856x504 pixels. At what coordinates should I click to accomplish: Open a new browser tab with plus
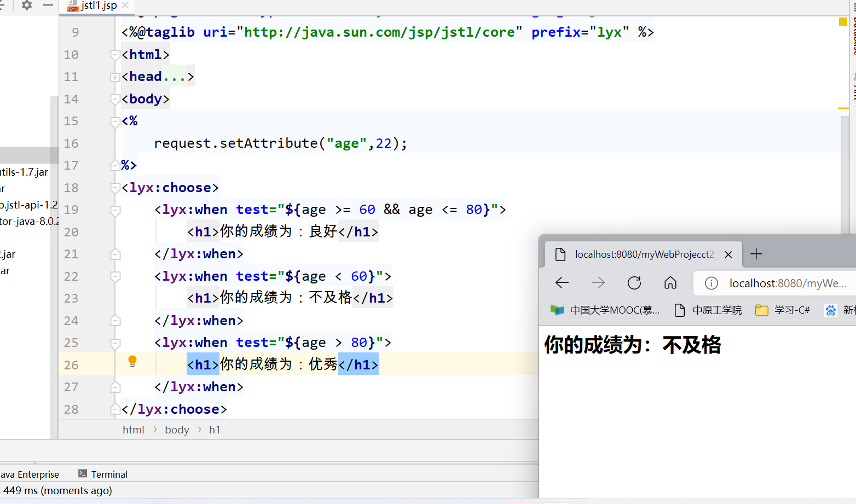tap(756, 254)
